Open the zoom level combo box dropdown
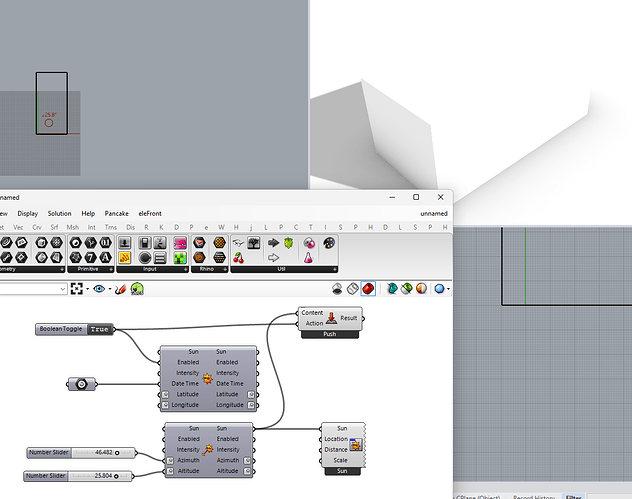This screenshot has width=632, height=499. click(x=63, y=289)
